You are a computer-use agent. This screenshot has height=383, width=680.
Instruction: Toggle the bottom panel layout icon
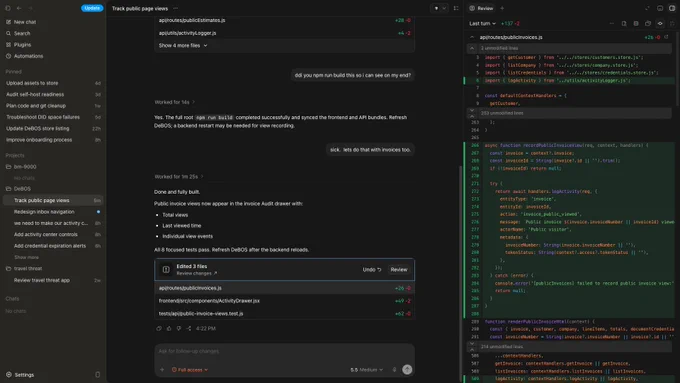[x=660, y=8]
